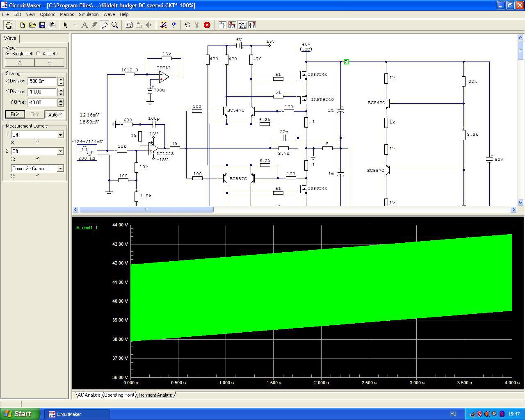Click the second waveform toolbar icon after Stop

(x=232, y=25)
